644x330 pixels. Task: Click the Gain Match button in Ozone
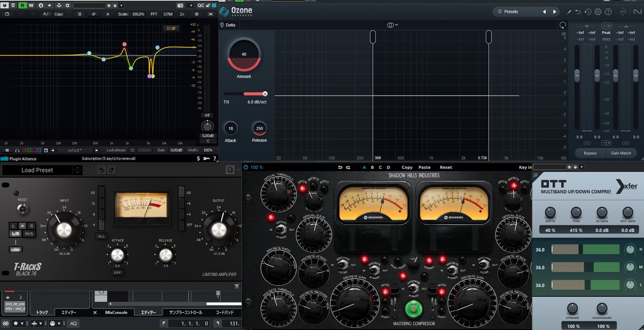[621, 153]
